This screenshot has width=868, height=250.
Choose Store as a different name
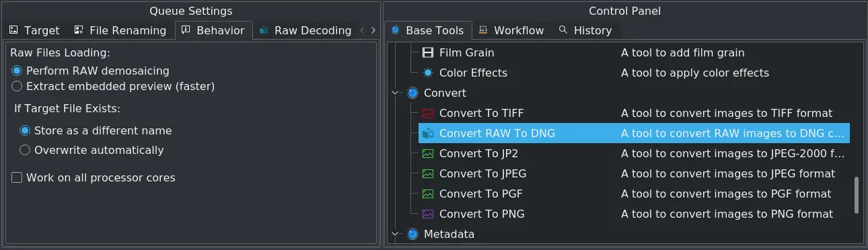(96, 130)
